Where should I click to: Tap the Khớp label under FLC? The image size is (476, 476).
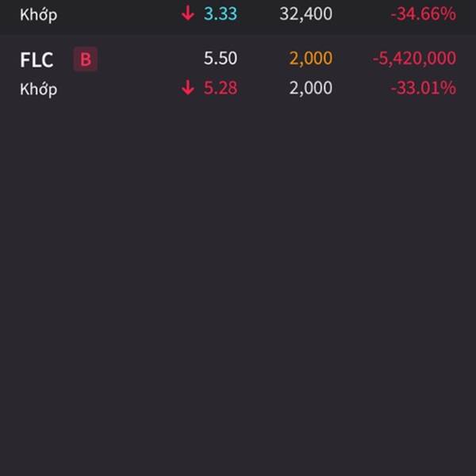39,89
